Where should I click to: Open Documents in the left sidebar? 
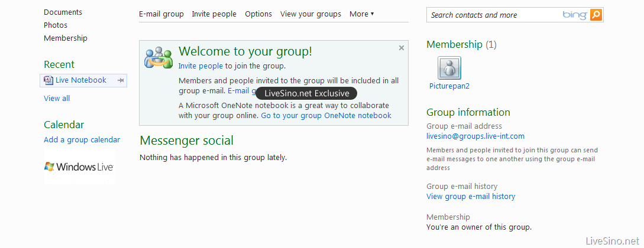tap(63, 12)
